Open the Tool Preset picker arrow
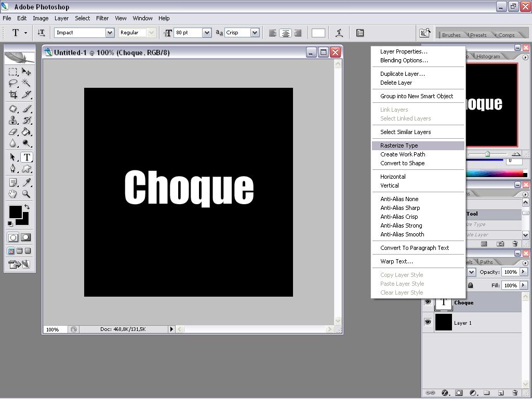532x399 pixels. [26, 33]
